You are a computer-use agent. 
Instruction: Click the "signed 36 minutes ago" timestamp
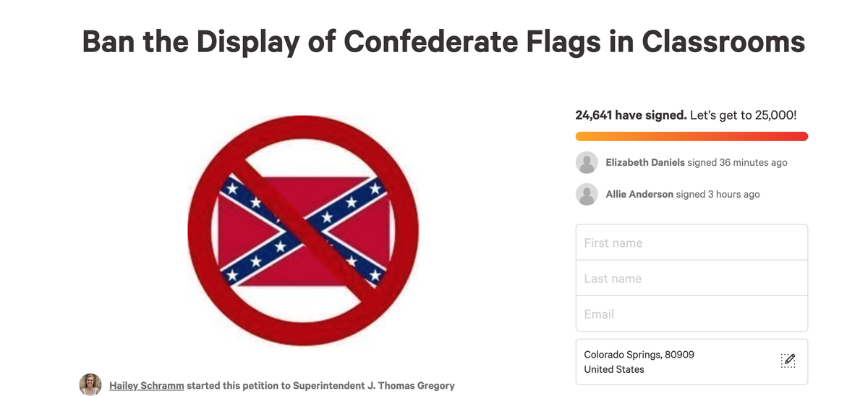[x=737, y=162]
